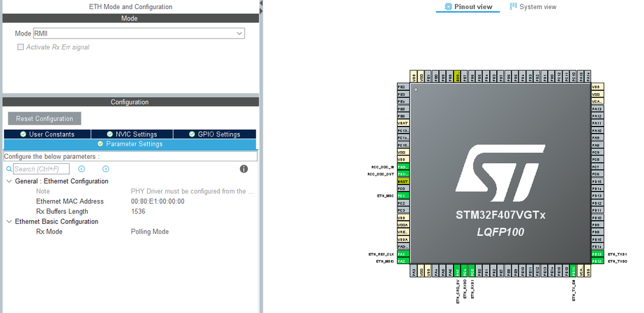Collapse Ethernet Basic Configuration section

click(x=10, y=221)
